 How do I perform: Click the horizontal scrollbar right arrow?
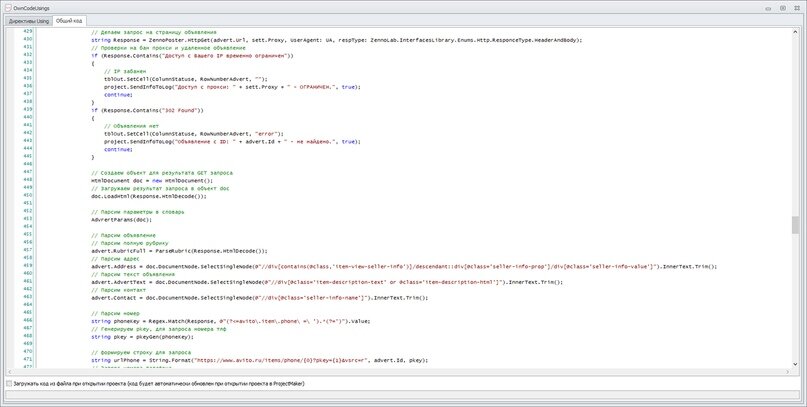(788, 371)
